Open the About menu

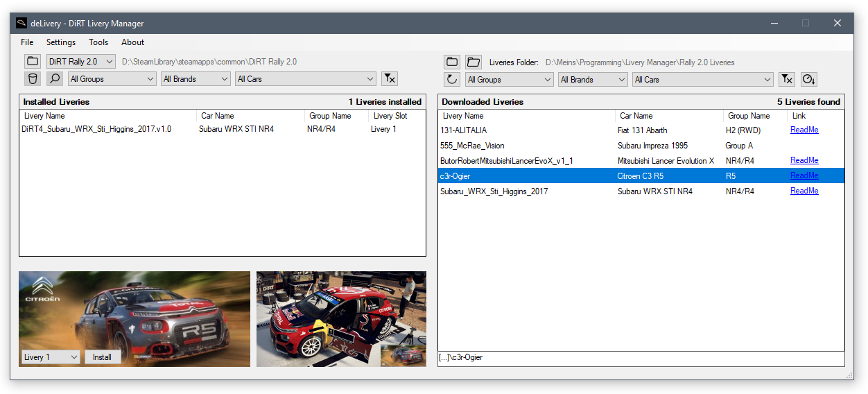133,42
